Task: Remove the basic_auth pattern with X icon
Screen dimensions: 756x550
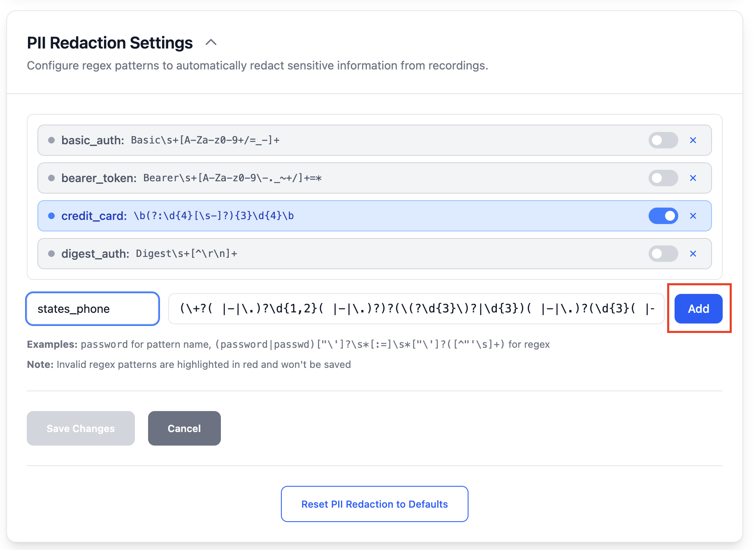Action: point(693,140)
